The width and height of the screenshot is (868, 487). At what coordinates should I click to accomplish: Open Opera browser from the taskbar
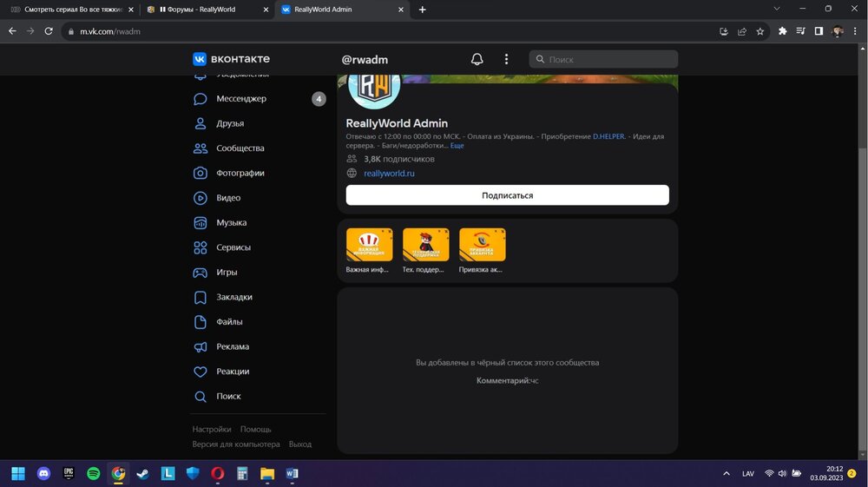(x=218, y=474)
